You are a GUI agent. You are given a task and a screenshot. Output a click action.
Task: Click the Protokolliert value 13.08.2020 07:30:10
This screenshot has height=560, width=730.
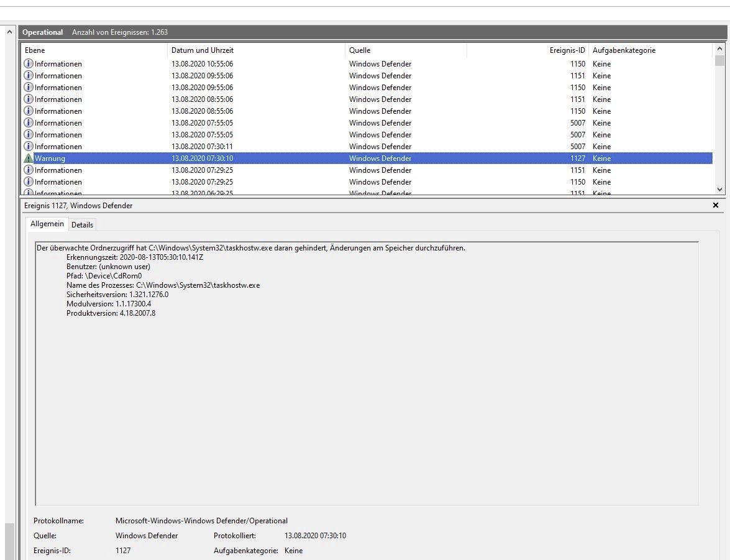coord(315,536)
